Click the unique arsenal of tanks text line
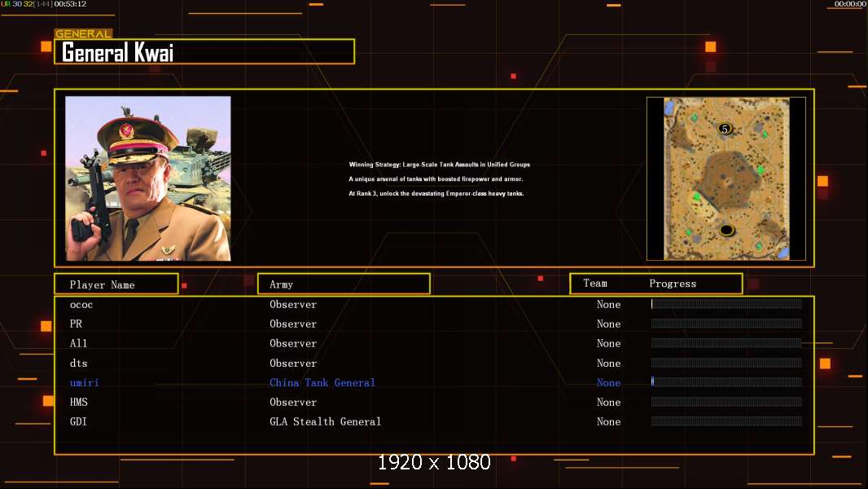This screenshot has height=489, width=868. pos(436,178)
